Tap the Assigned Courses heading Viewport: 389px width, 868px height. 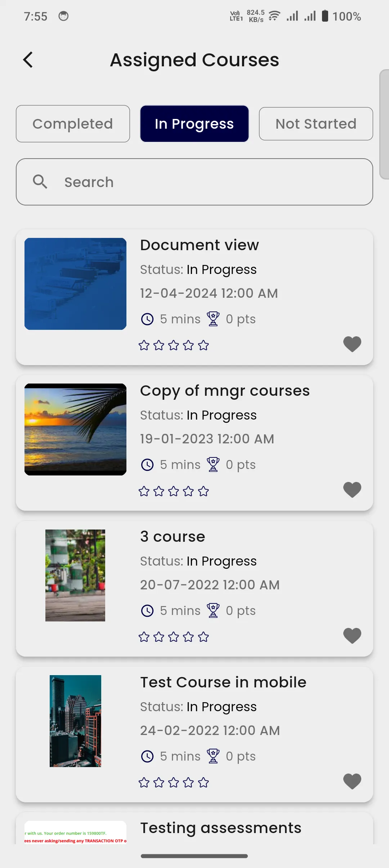pyautogui.click(x=194, y=60)
